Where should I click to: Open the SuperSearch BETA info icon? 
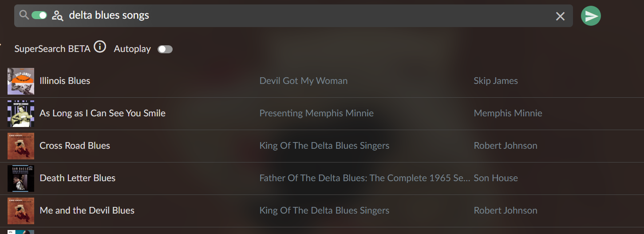(x=100, y=47)
